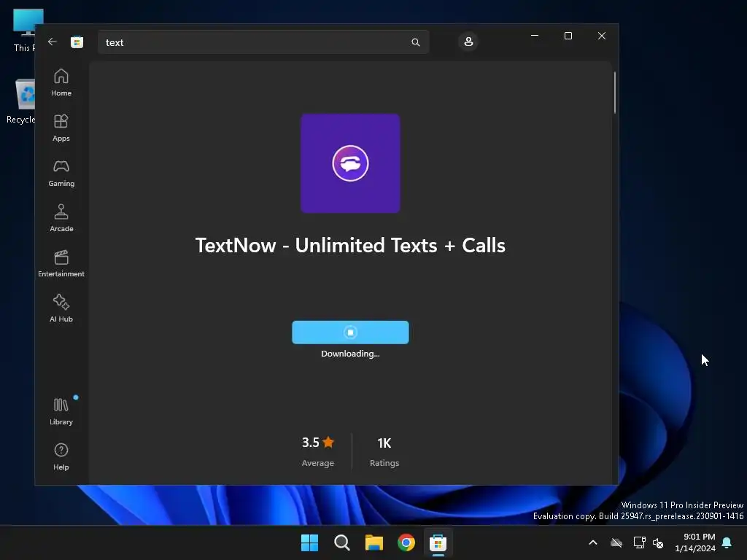Launch Google Chrome from taskbar

tap(406, 542)
